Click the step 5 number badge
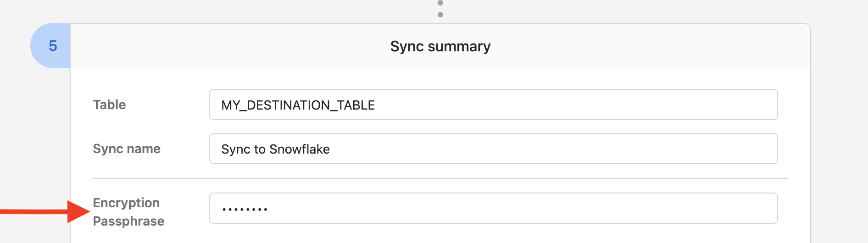 (x=52, y=46)
